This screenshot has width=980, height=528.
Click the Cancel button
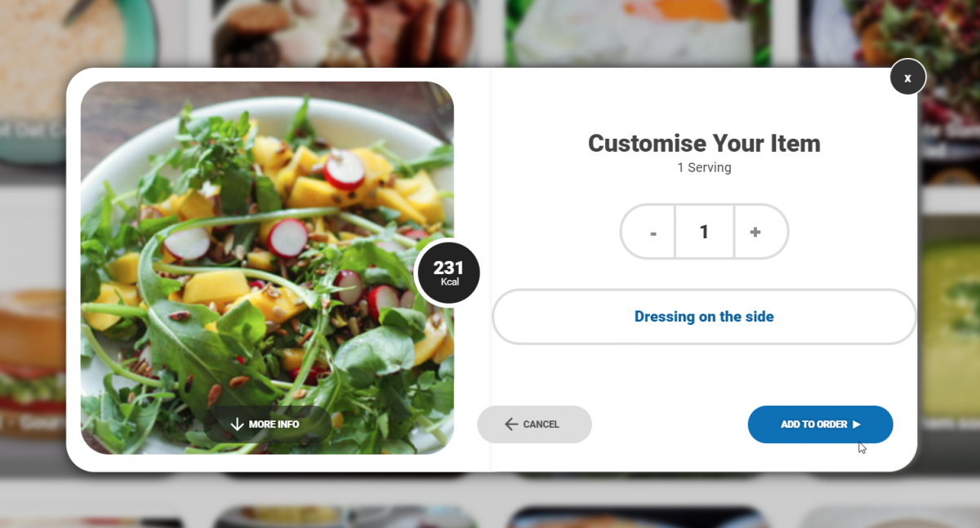534,424
